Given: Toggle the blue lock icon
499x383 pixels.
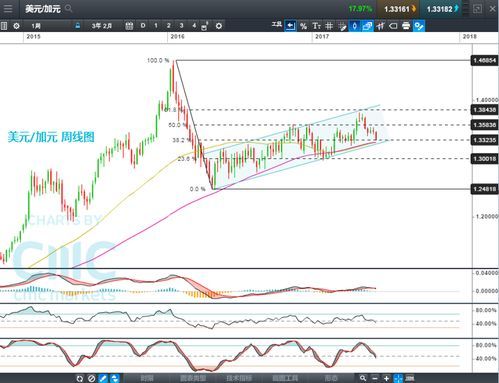Looking at the screenshot, I should (78, 26).
